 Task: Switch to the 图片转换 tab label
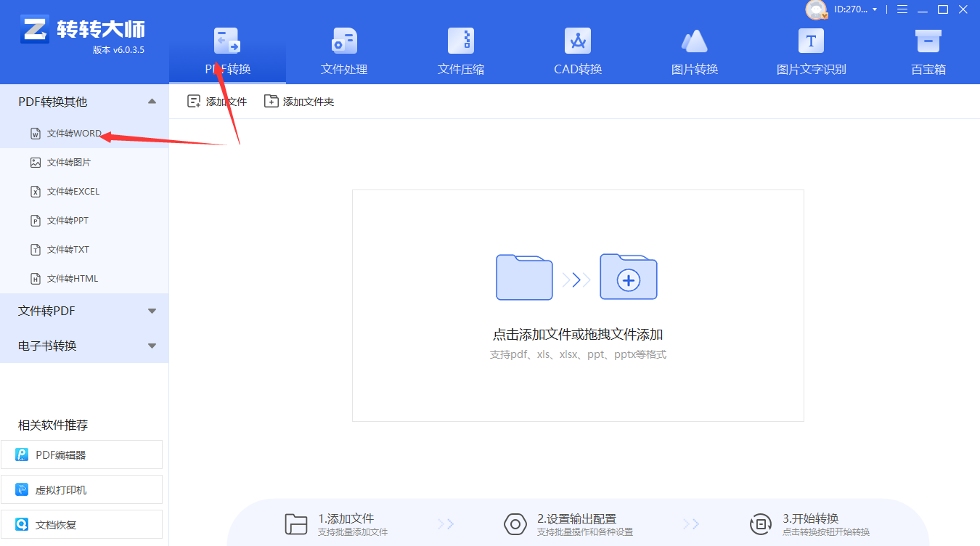695,70
